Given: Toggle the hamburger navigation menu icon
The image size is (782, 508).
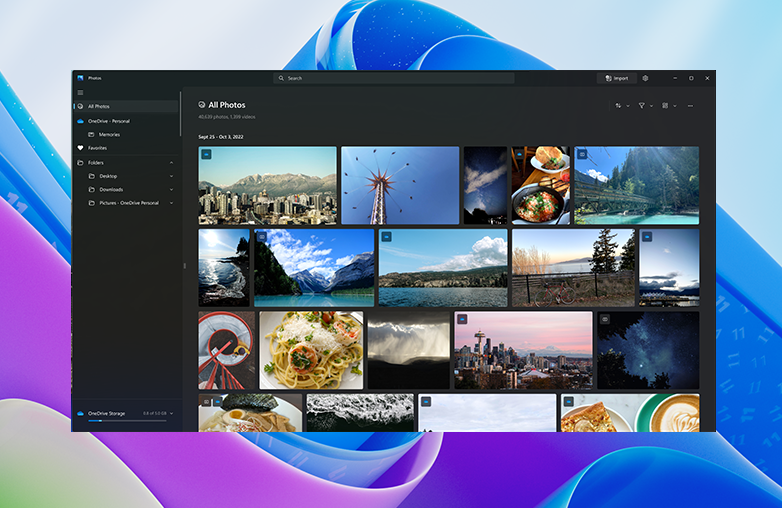Looking at the screenshot, I should 80,93.
